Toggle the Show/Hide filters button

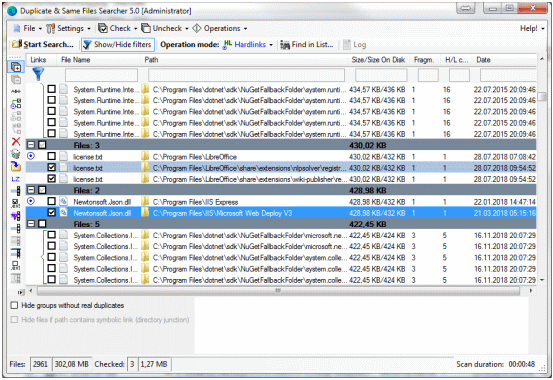pyautogui.click(x=118, y=45)
